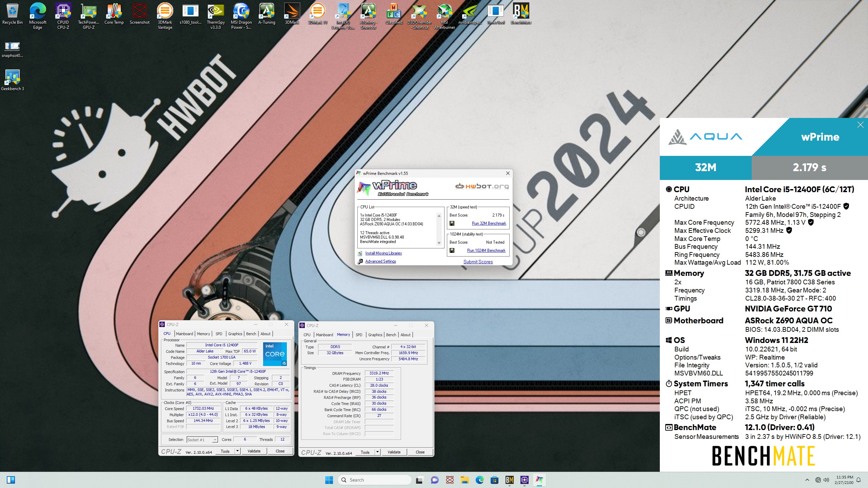Open the Tools dropdown arrow in right CPU-Z window
This screenshot has height=488, width=868.
click(377, 452)
